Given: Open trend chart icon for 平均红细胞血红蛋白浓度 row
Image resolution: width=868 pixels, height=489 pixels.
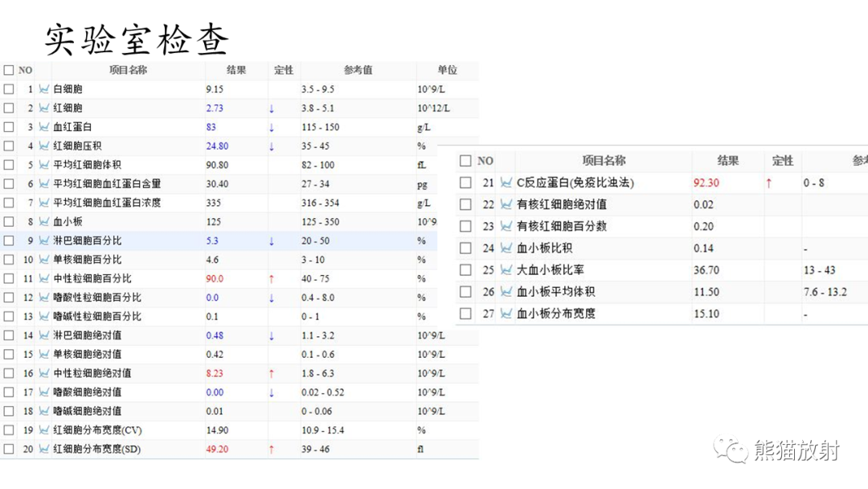Looking at the screenshot, I should pos(43,203).
